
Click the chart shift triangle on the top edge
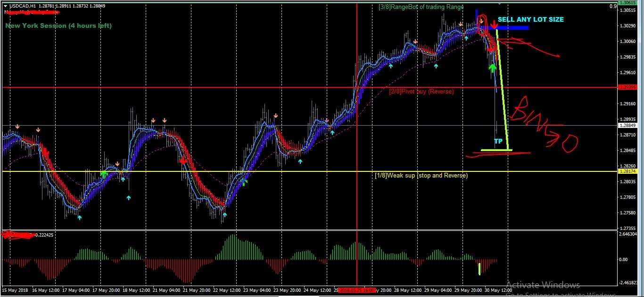tap(499, 4)
